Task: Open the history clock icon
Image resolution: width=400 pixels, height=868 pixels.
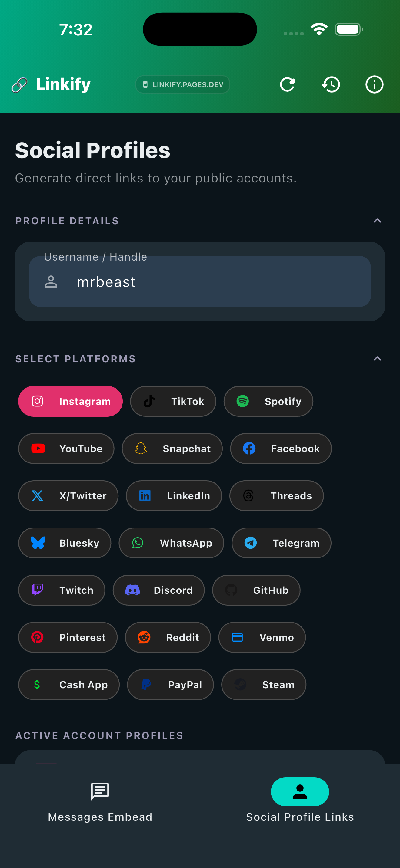Action: pyautogui.click(x=331, y=84)
